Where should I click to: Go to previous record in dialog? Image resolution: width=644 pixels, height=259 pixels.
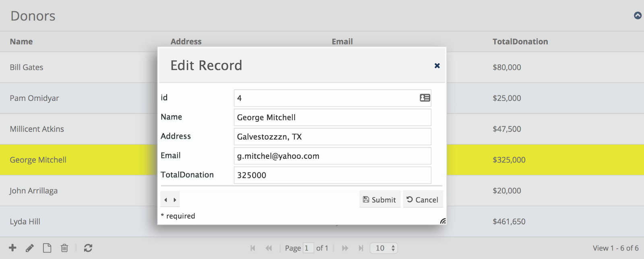(x=165, y=200)
